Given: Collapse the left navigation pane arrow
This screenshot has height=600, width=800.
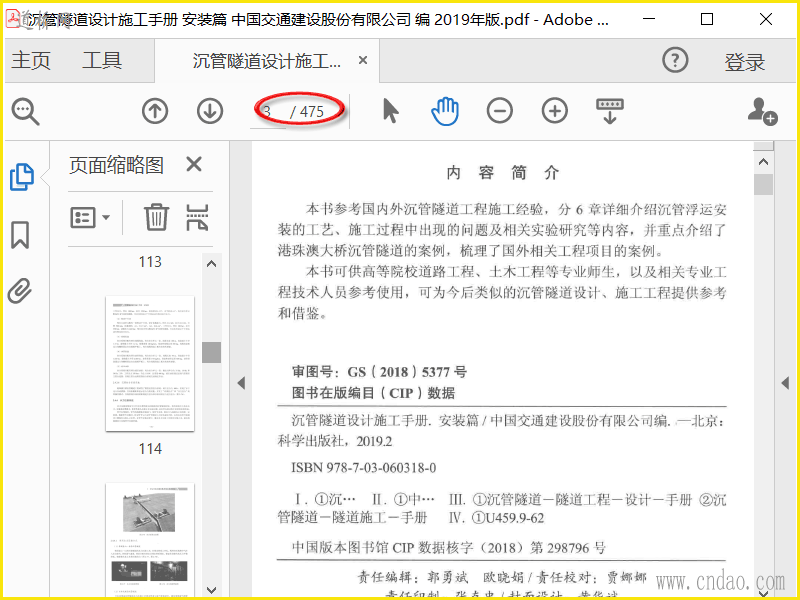Looking at the screenshot, I should pyautogui.click(x=241, y=383).
